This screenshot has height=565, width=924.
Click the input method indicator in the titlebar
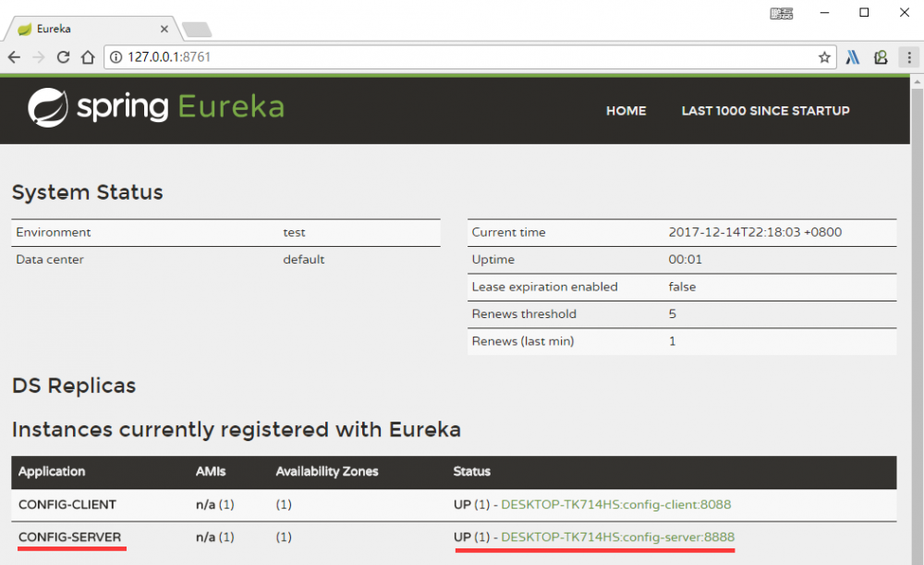[x=782, y=13]
